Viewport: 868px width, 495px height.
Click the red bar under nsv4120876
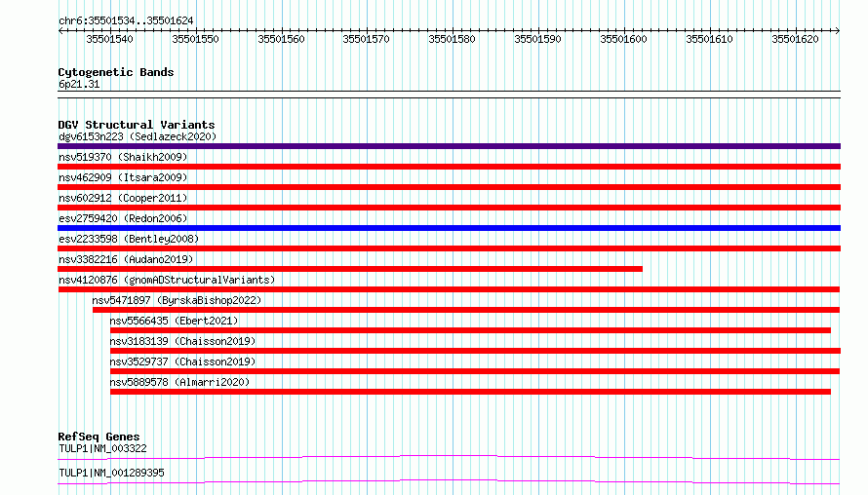pos(449,289)
